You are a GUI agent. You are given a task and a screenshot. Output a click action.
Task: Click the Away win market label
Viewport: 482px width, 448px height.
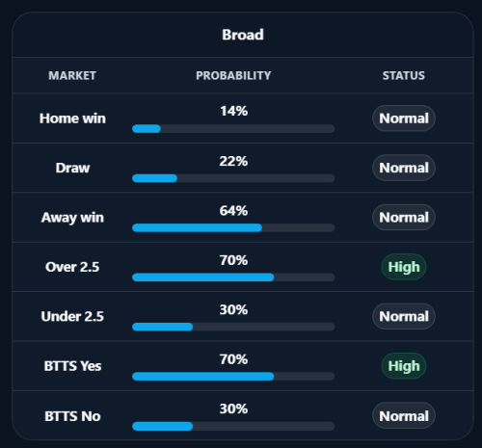click(x=72, y=218)
